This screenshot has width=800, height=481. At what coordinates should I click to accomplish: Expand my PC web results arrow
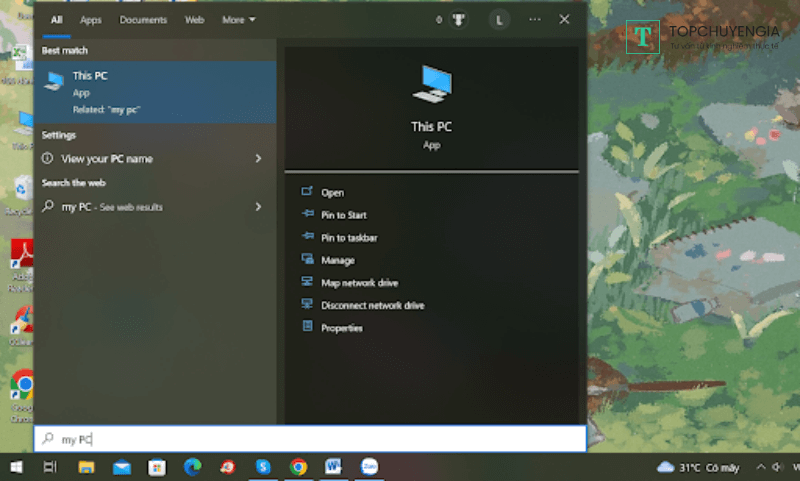258,207
